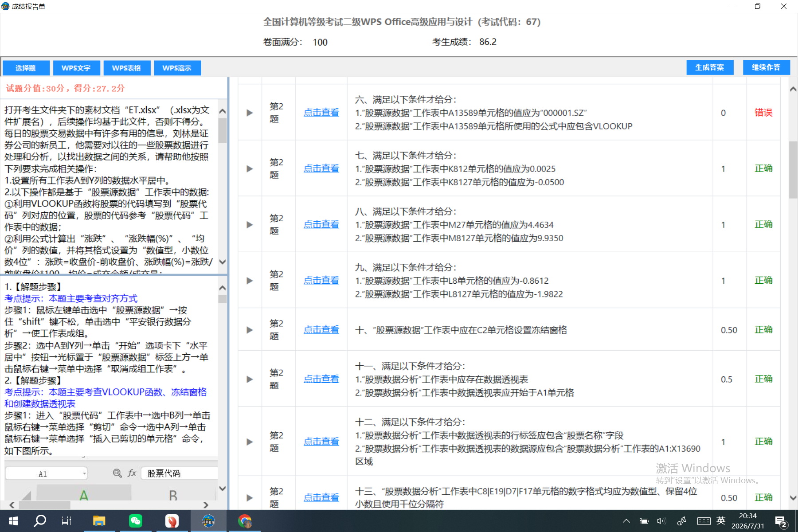Image resolution: width=798 pixels, height=532 pixels.
Task: Click the solution pane scroll-up arrow
Action: coord(223,288)
